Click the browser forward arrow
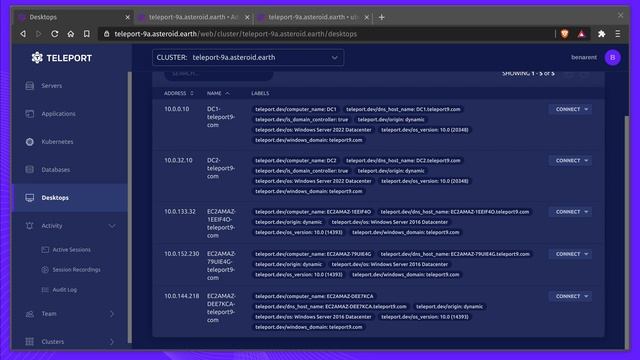The height and width of the screenshot is (360, 640). coord(39,34)
